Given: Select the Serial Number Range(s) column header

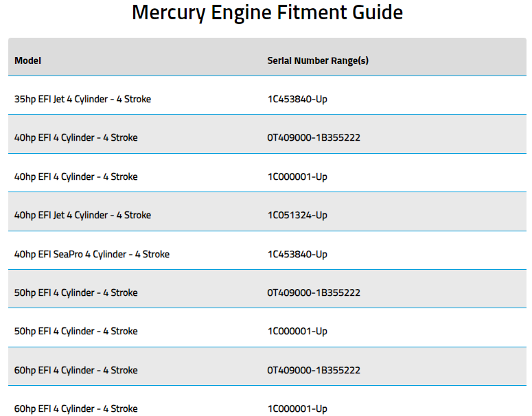Looking at the screenshot, I should (x=318, y=60).
